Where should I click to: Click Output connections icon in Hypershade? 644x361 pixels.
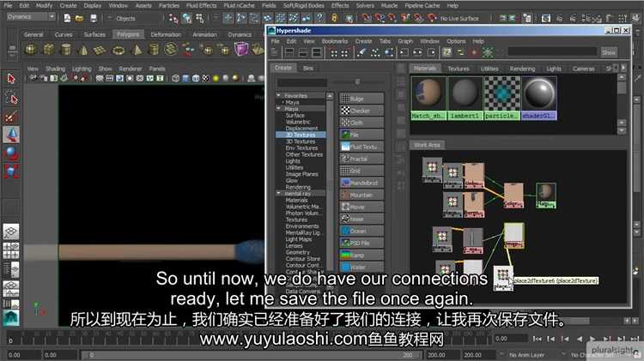431,52
